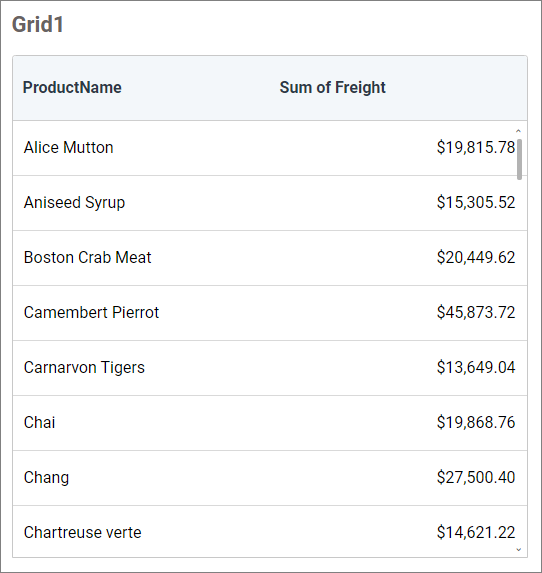The height and width of the screenshot is (573, 542).
Task: Select the $13,649.04 freight cell
Action: pos(476,368)
